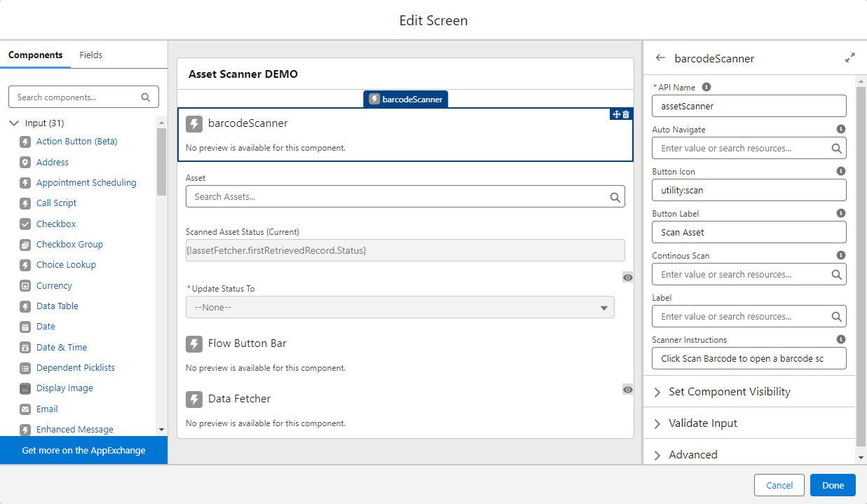
Task: Select the Components tab
Action: tap(35, 55)
